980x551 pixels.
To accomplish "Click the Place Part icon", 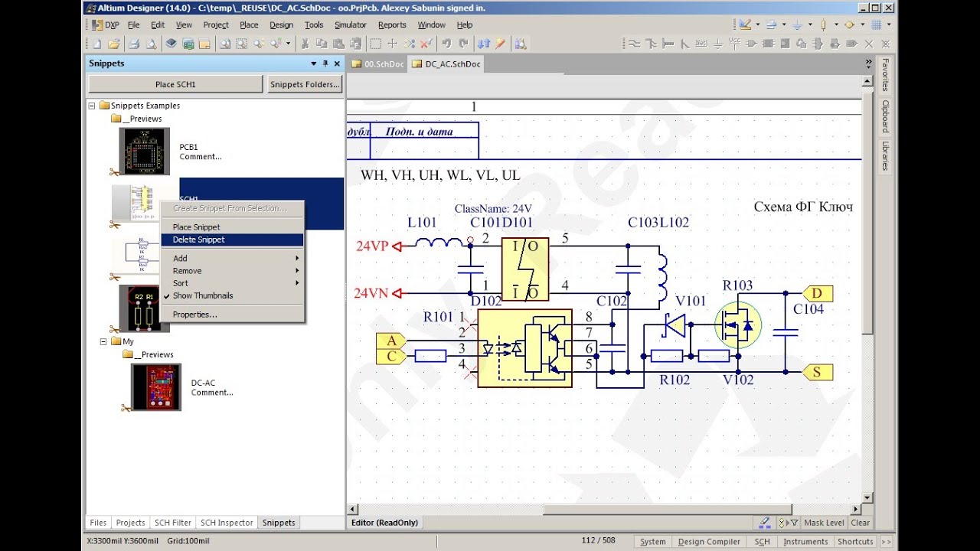I will (x=752, y=44).
